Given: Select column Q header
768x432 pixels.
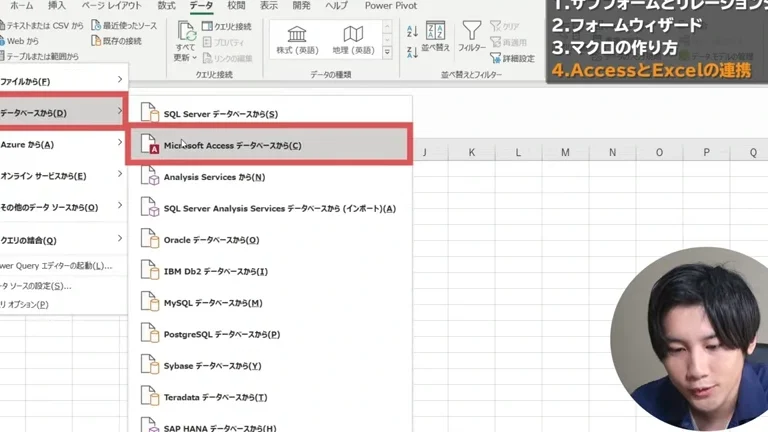Looking at the screenshot, I should point(749,152).
